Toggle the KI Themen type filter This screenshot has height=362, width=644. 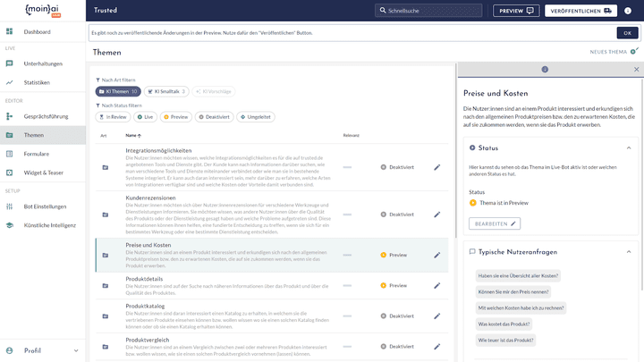pos(118,91)
